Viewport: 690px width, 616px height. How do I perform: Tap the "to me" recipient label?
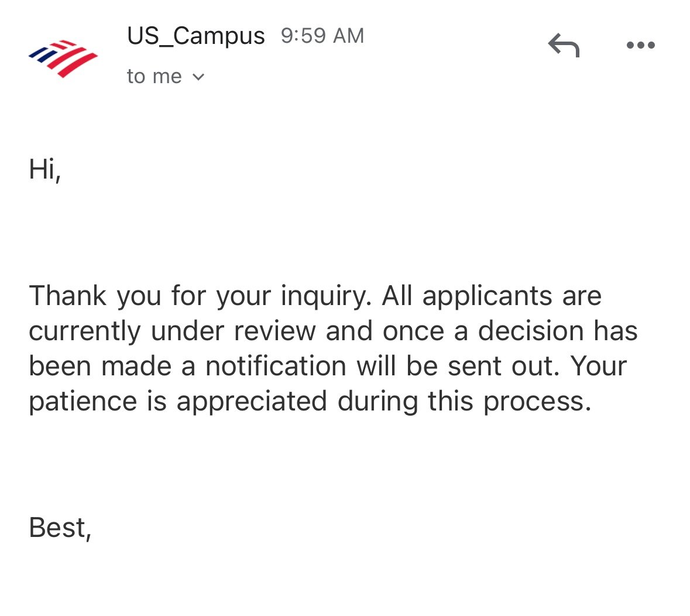154,77
